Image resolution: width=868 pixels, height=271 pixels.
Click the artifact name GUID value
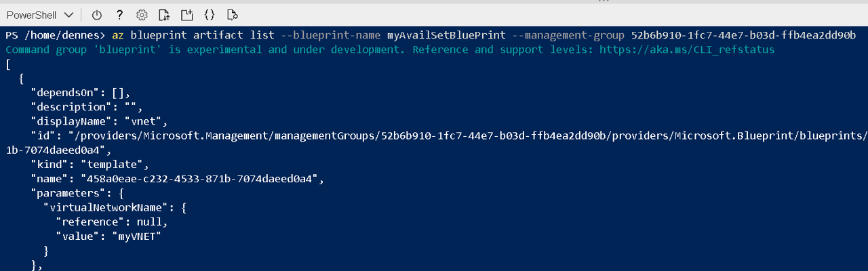(x=199, y=179)
